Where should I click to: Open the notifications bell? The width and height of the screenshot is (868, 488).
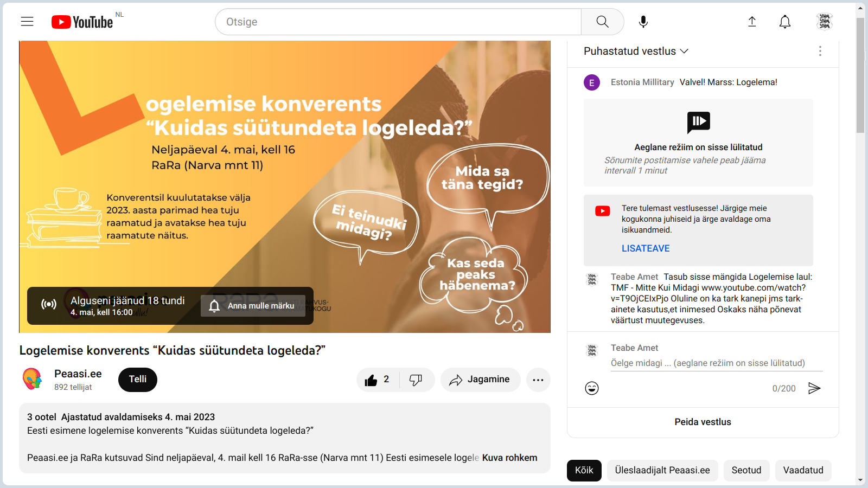785,22
